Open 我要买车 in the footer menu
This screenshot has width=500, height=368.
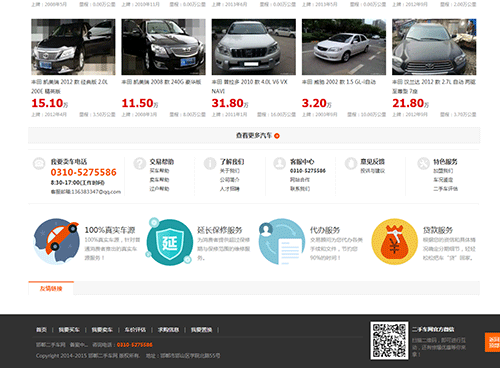click(x=69, y=330)
